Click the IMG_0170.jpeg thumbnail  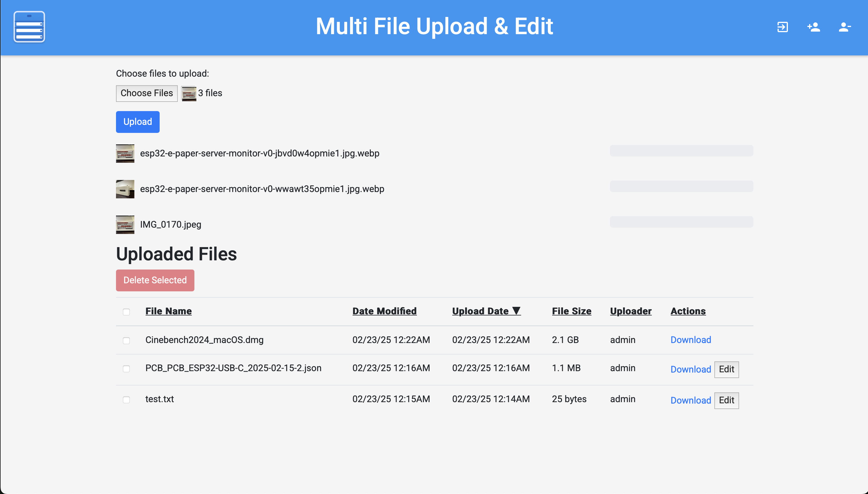coord(125,224)
